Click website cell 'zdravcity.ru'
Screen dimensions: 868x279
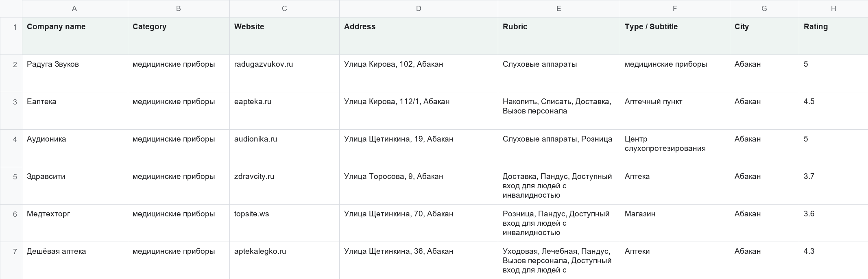tap(284, 185)
